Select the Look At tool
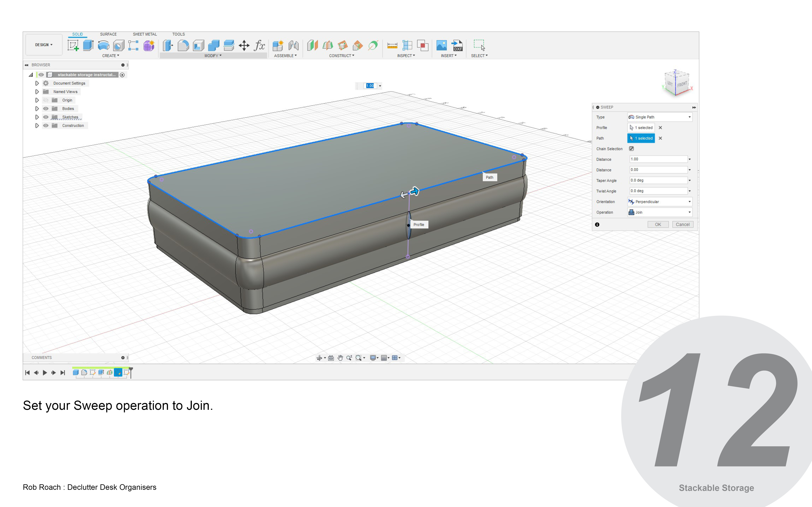This screenshot has height=507, width=812. click(331, 358)
